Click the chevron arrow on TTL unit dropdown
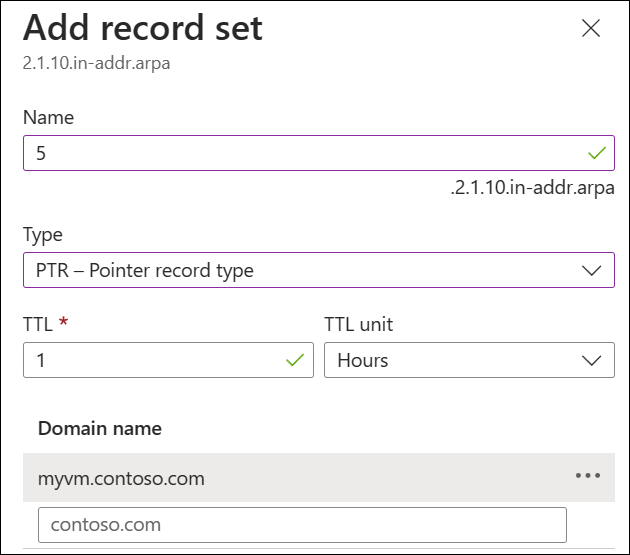The width and height of the screenshot is (630, 555). 592,360
